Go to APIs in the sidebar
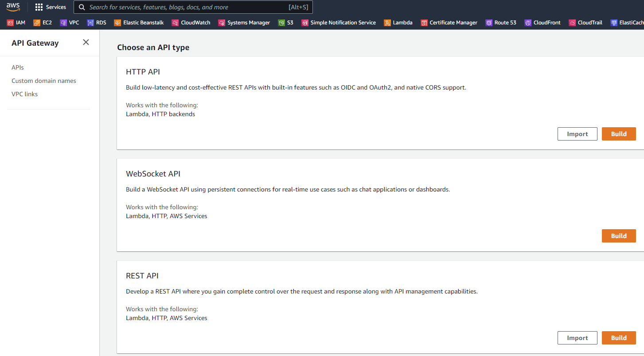The image size is (644, 356). (18, 67)
